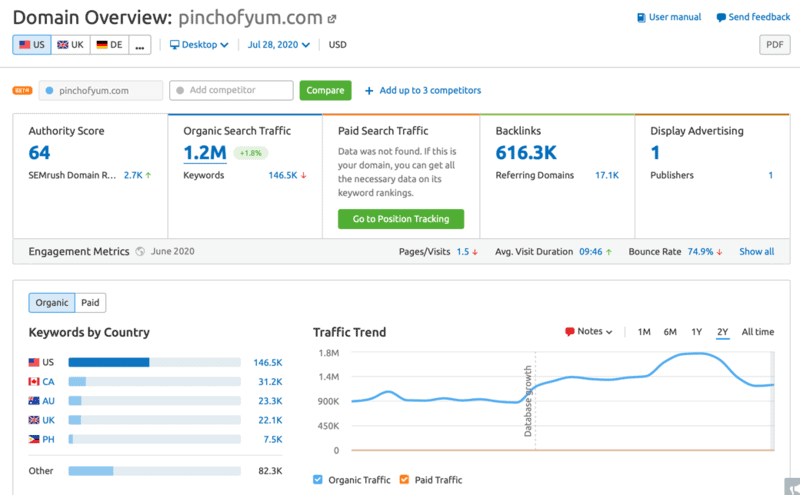Select the US database tab
This screenshot has width=800, height=495.
click(32, 45)
